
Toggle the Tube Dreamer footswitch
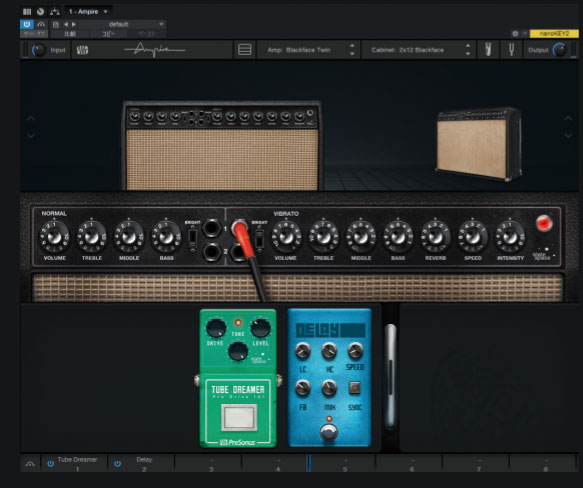pos(239,417)
